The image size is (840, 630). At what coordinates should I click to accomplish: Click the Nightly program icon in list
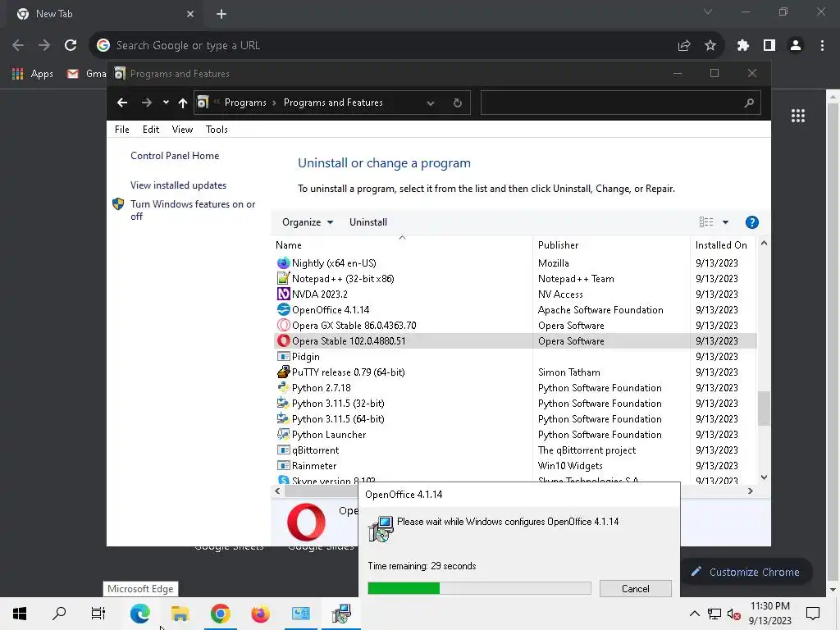tap(283, 263)
